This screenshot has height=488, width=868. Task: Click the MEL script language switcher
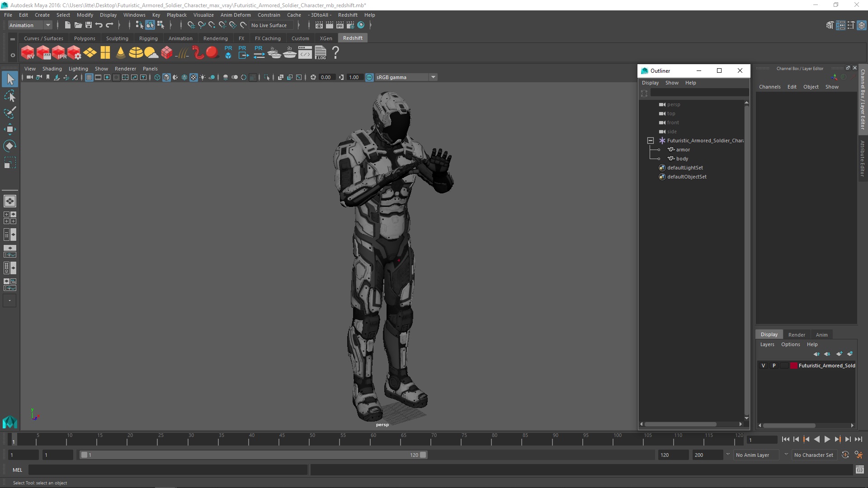pos(17,470)
